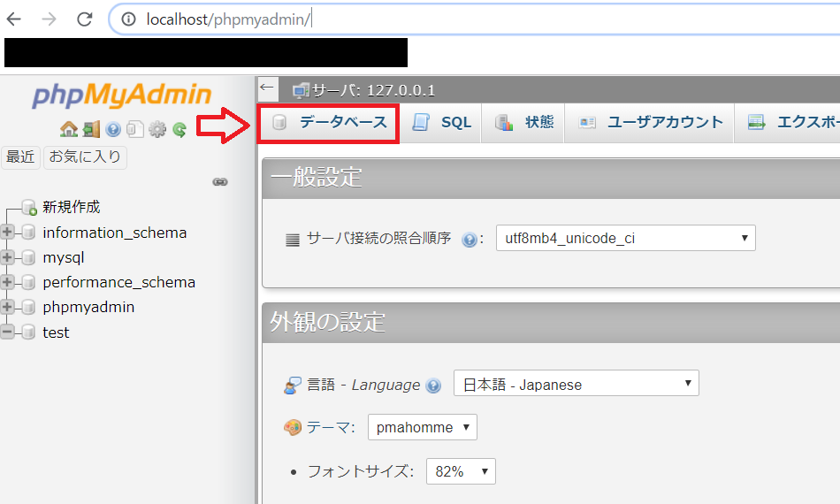Click the test database cylinder icon

coord(28,332)
